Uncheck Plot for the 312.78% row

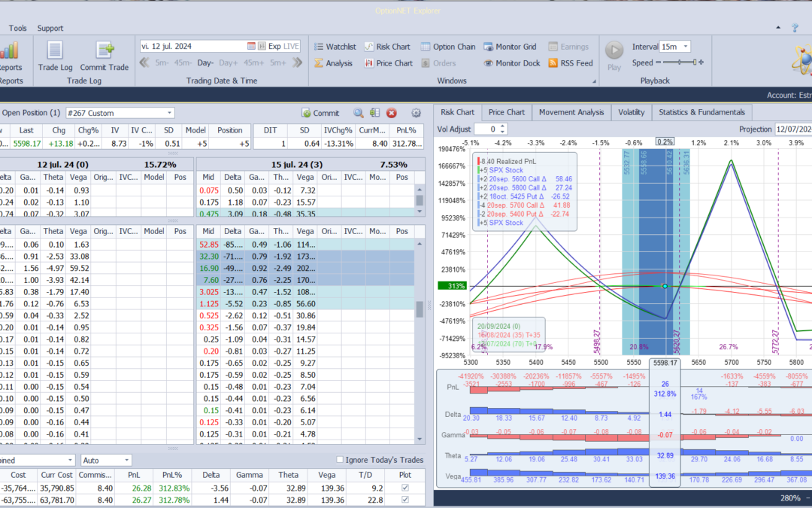point(405,500)
